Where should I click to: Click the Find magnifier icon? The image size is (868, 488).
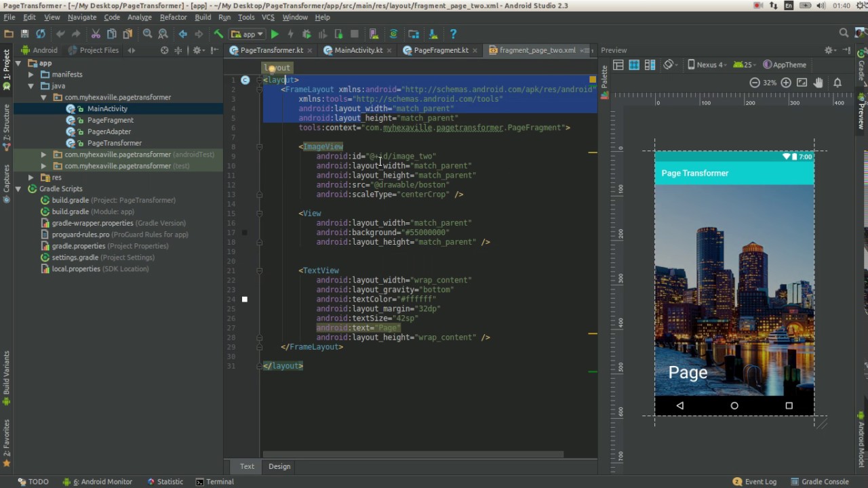(147, 34)
